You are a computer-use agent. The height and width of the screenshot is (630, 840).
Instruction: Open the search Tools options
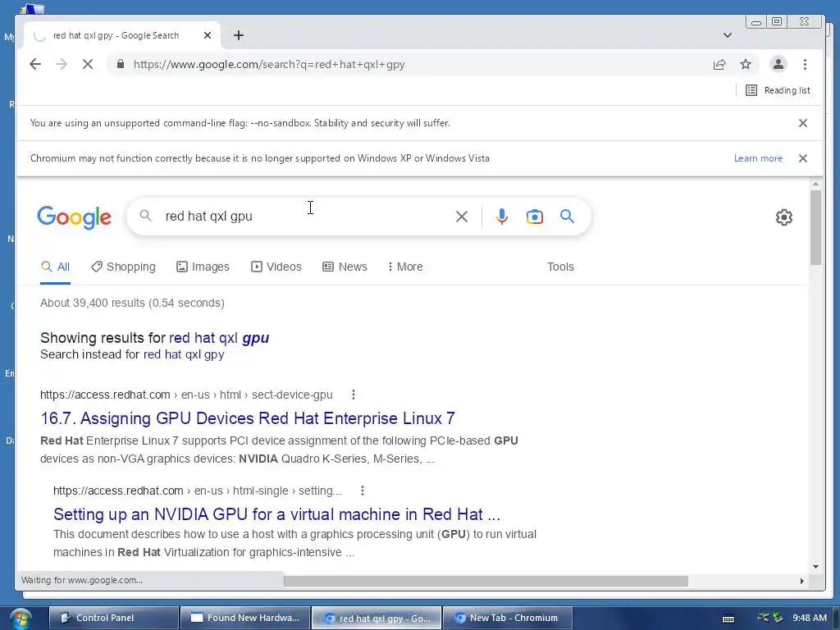pos(560,267)
